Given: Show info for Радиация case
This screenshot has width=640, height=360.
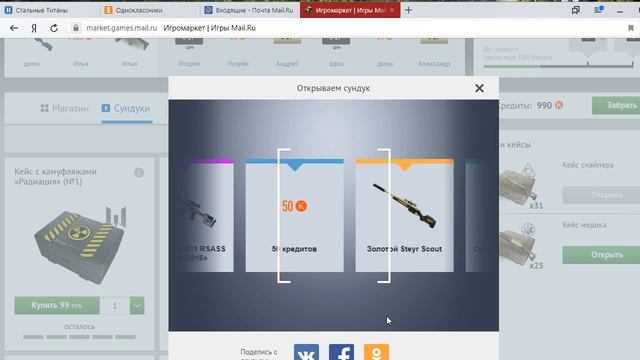Looking at the screenshot, I should pos(139,173).
